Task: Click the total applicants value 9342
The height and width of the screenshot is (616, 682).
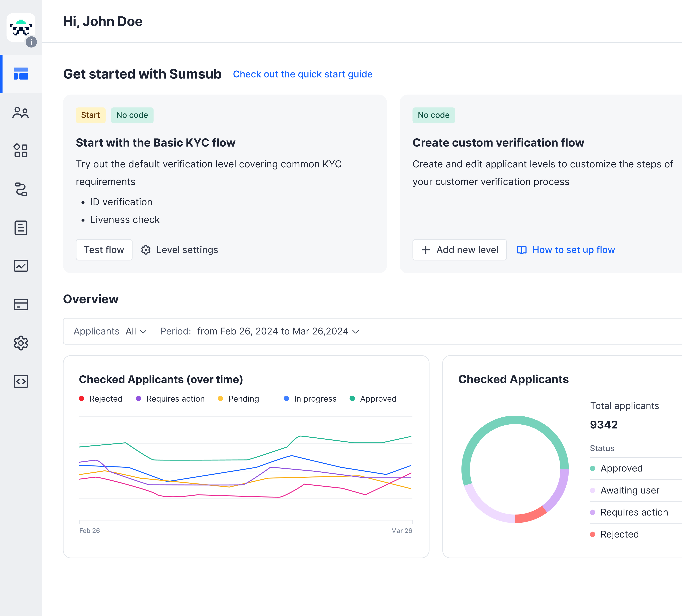Action: [604, 425]
